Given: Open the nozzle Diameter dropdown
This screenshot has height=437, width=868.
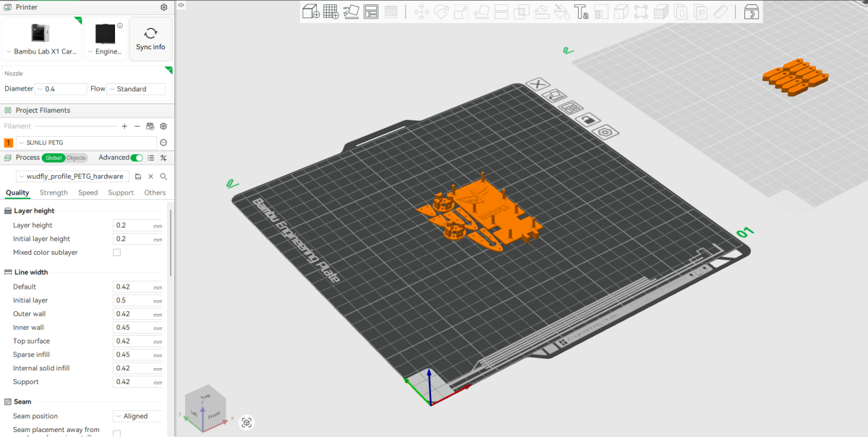Looking at the screenshot, I should coord(60,89).
